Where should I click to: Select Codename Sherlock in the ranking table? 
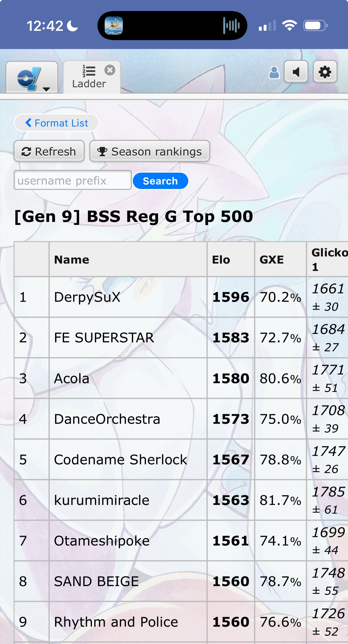pyautogui.click(x=120, y=460)
